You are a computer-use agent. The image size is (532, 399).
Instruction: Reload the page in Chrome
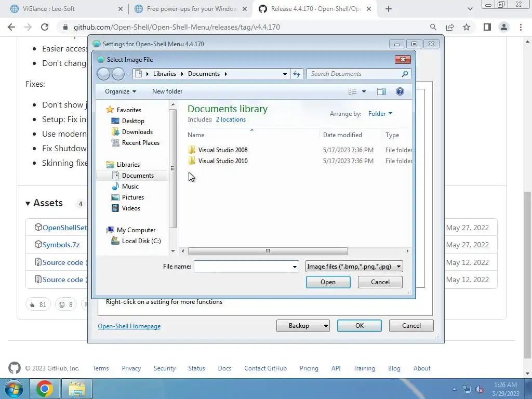pos(45,27)
